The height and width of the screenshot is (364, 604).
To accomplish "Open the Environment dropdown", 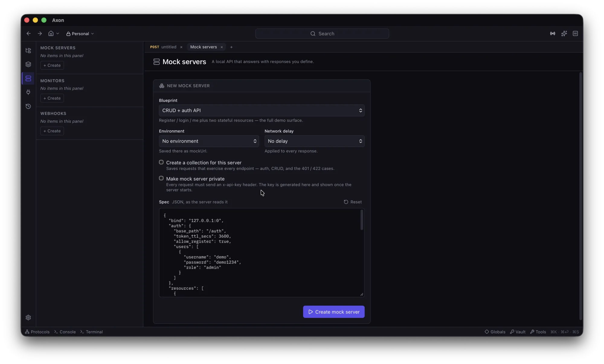I will tap(209, 141).
